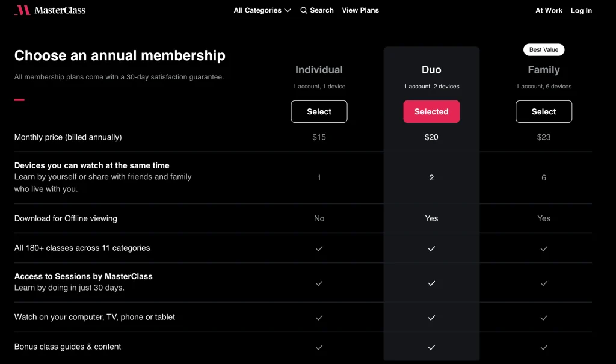Click the magnifying glass search icon
Screen dimensions: 616x364
(303, 10)
